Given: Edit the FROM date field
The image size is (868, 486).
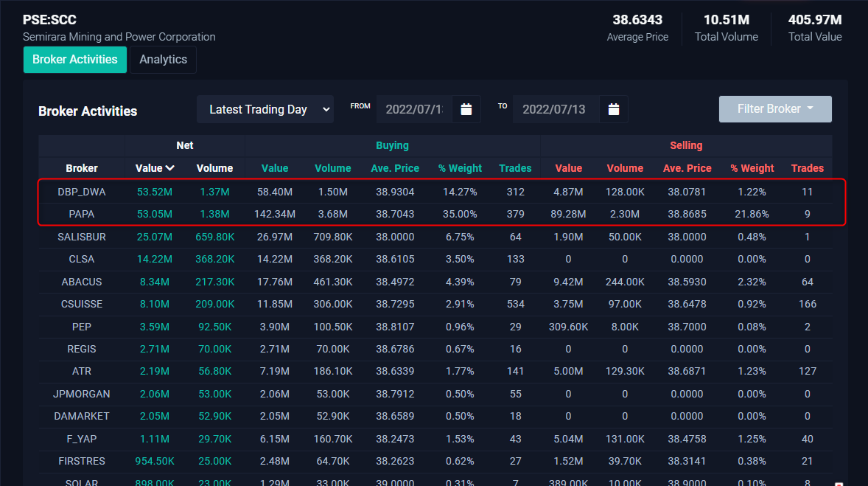Looking at the screenshot, I should click(414, 109).
